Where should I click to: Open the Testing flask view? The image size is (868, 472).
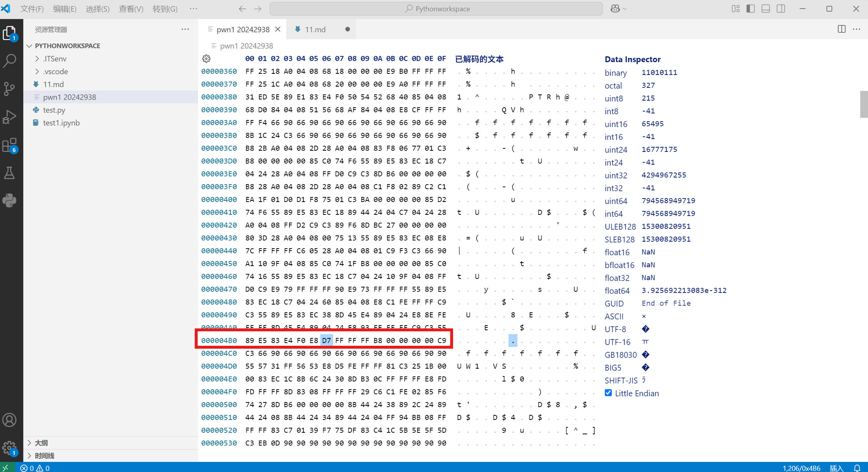coord(10,173)
